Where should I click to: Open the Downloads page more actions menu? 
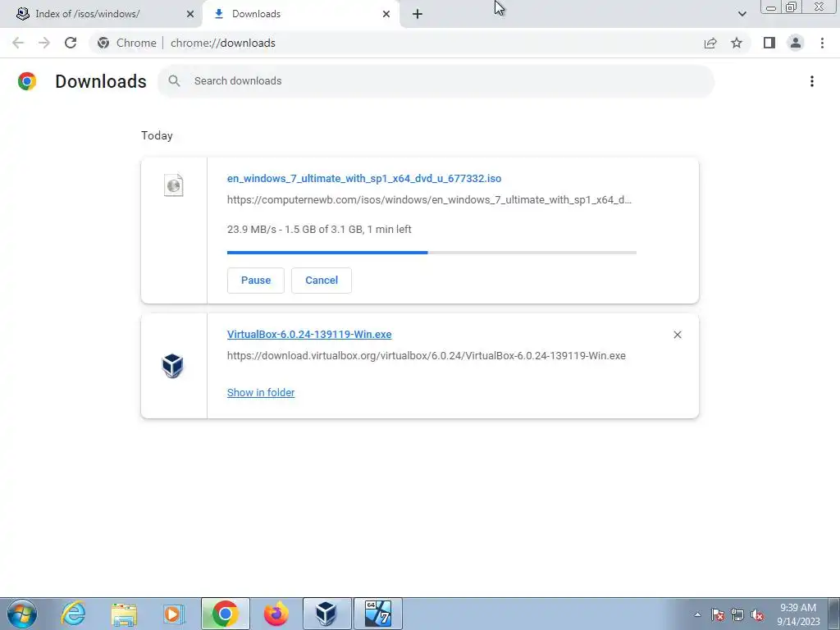(811, 81)
